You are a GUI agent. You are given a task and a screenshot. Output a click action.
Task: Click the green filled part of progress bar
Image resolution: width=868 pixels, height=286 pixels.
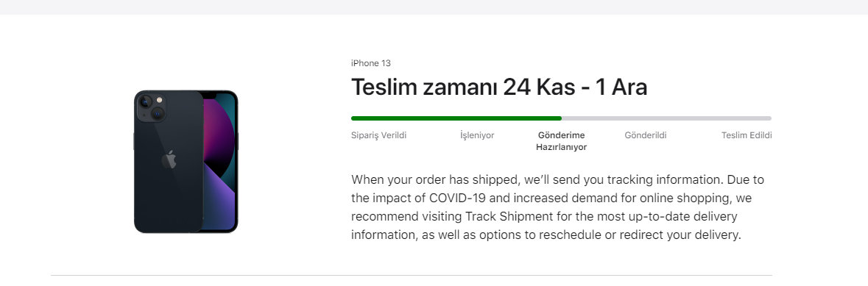click(x=456, y=118)
